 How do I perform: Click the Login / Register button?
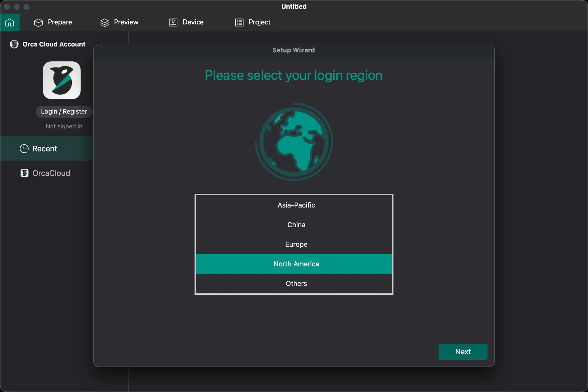click(x=64, y=111)
